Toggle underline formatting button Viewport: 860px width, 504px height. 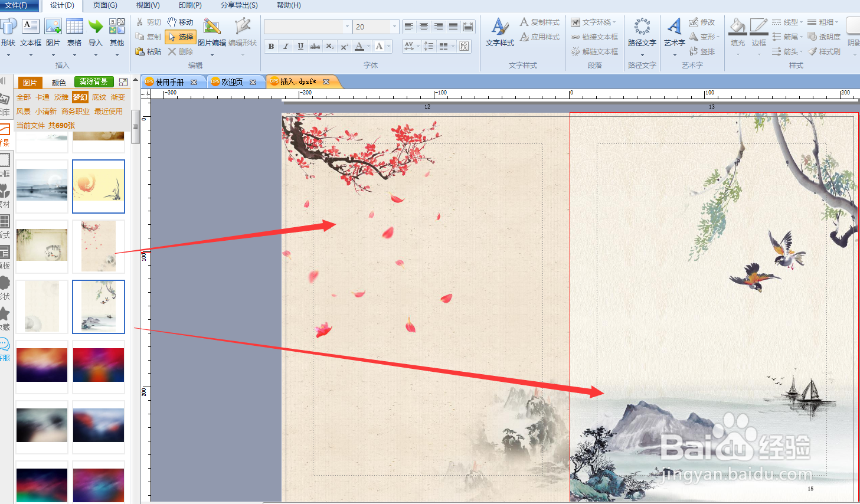(300, 46)
